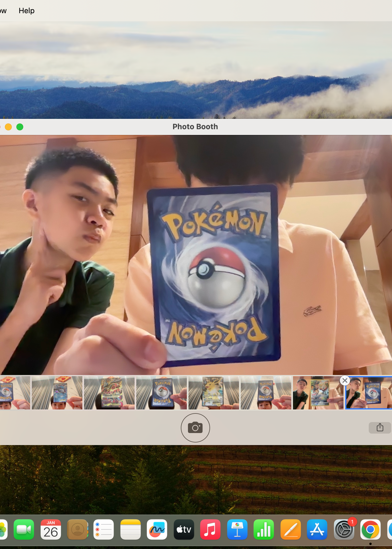
Task: Click the share button in Photo Booth
Action: pos(380,428)
